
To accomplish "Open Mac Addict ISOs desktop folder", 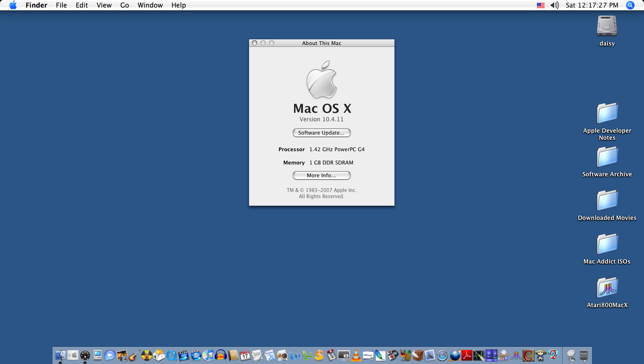I will [x=607, y=245].
